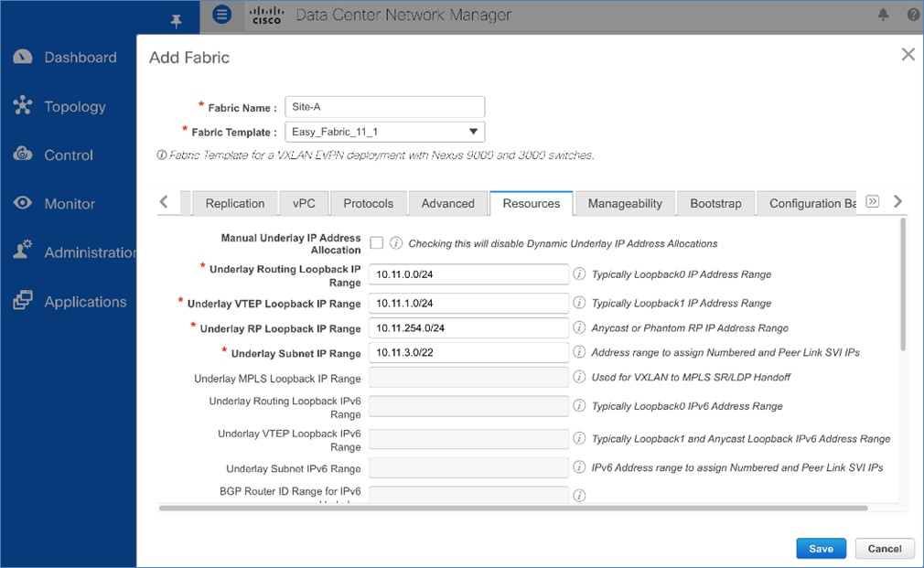The image size is (924, 568).
Task: Switch to the Replication tab
Action: click(234, 203)
